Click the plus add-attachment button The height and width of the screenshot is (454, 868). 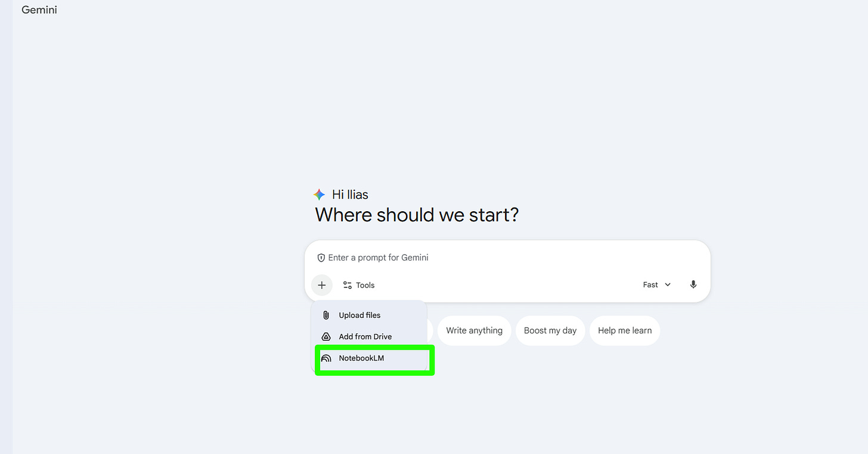tap(321, 285)
